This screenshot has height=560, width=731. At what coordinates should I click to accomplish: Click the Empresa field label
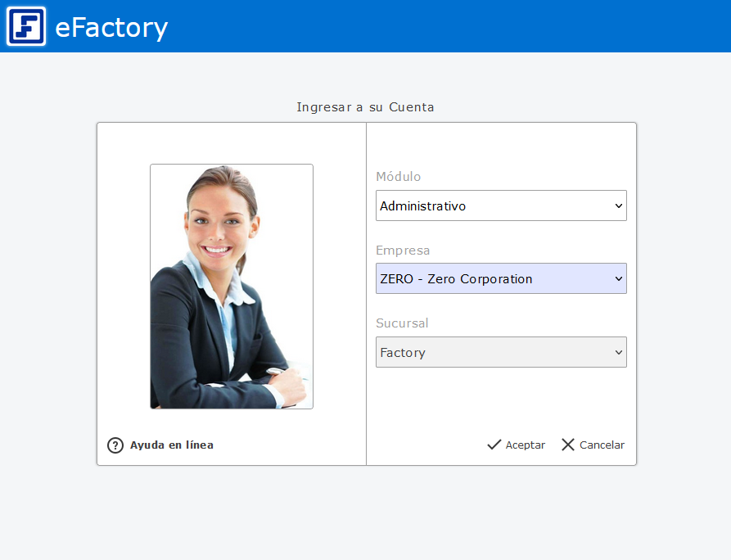pos(403,251)
